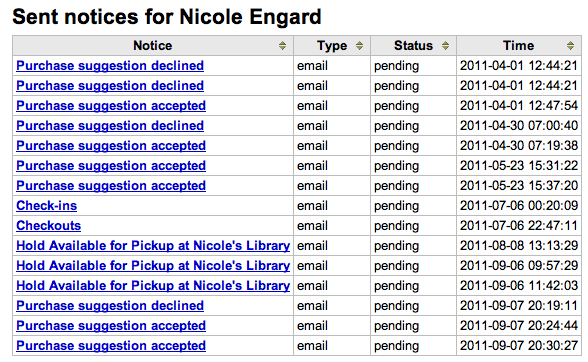Open Hold Available notice sent 09:57:29
The width and height of the screenshot is (588, 362).
tap(153, 266)
